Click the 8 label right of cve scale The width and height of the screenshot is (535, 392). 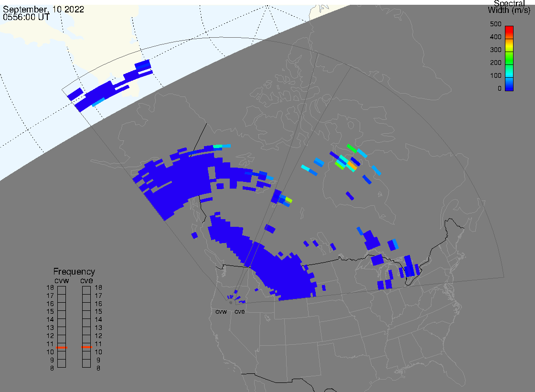pos(98,369)
